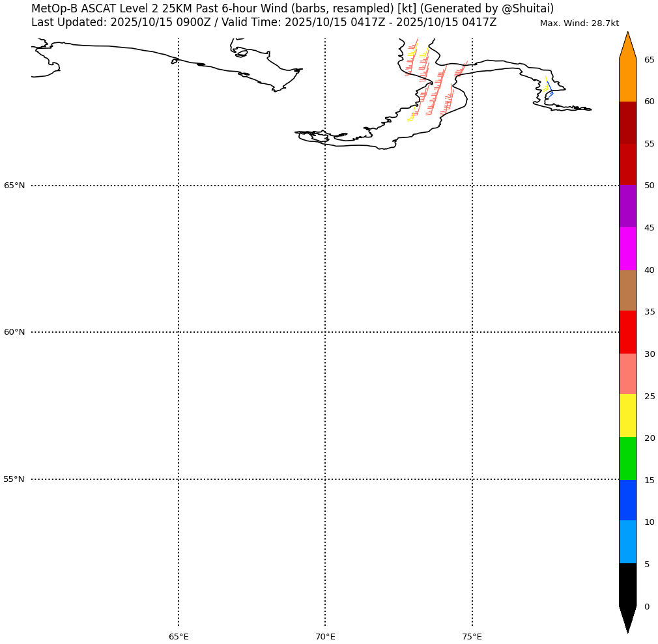Click the purple 45-50 kt colorbar segment
This screenshot has width=658, height=644.
[x=627, y=206]
